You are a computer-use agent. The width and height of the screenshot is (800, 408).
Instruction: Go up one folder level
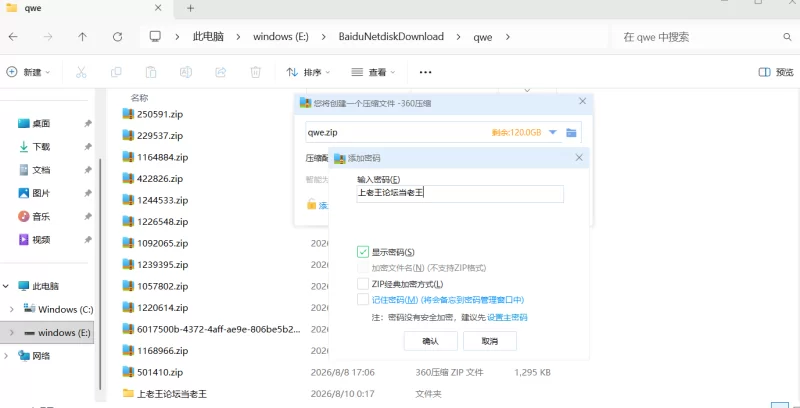tap(82, 37)
